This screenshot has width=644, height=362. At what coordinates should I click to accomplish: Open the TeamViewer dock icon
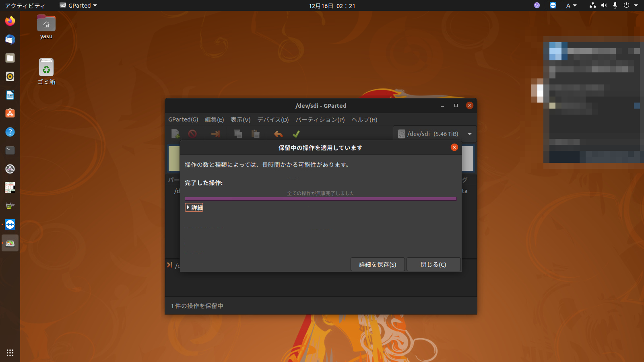pos(10,224)
